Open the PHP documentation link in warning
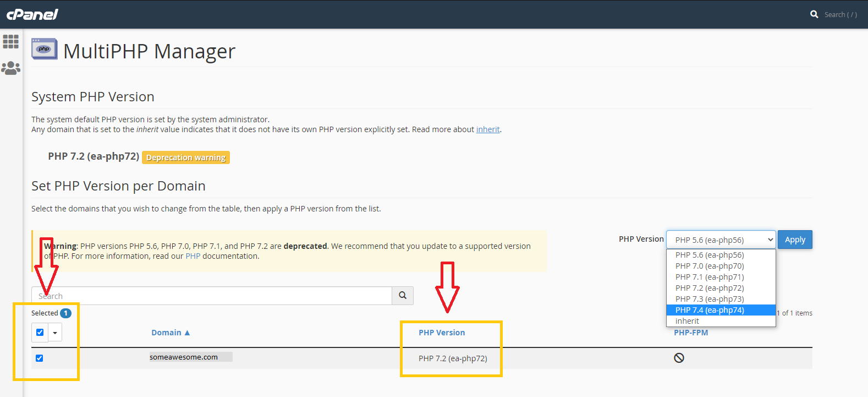The width and height of the screenshot is (868, 397). coord(193,256)
